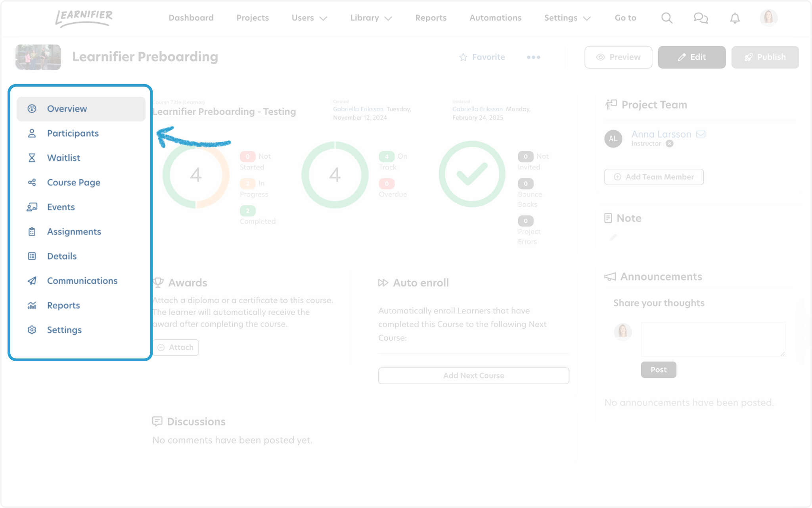The width and height of the screenshot is (812, 508).
Task: Open the Projects menu item
Action: coord(253,18)
